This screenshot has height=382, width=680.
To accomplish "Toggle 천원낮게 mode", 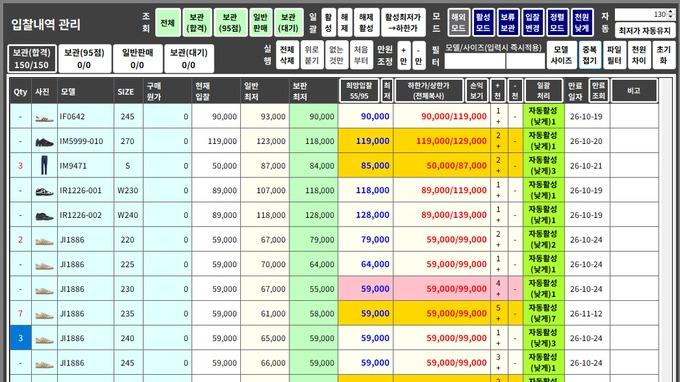I will pos(582,23).
